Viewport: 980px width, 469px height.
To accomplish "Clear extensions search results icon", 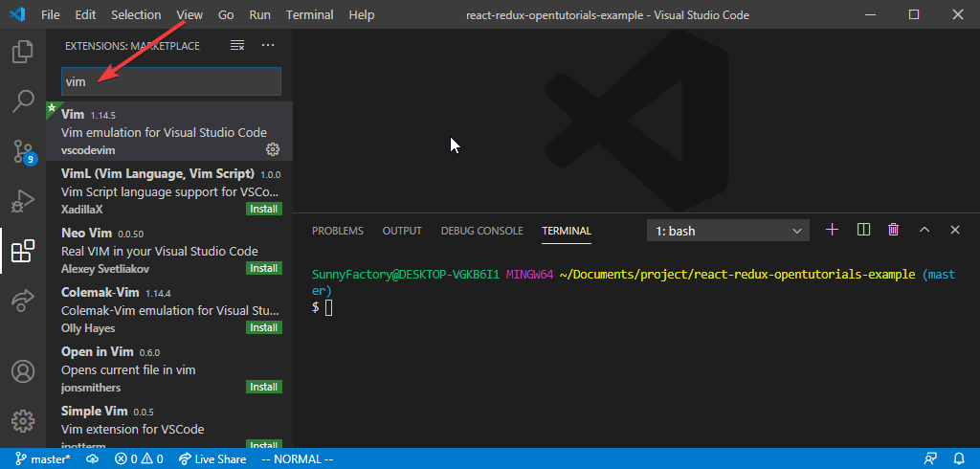I will tap(237, 45).
